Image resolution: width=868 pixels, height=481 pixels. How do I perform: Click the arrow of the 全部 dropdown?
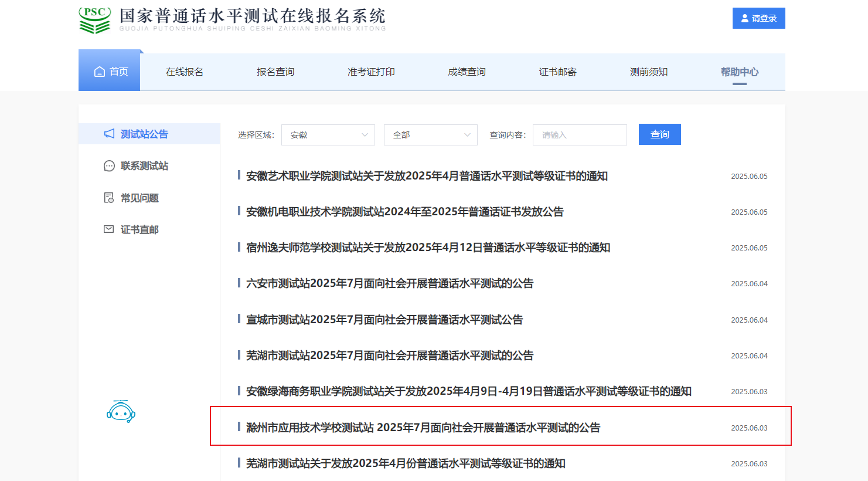[467, 135]
